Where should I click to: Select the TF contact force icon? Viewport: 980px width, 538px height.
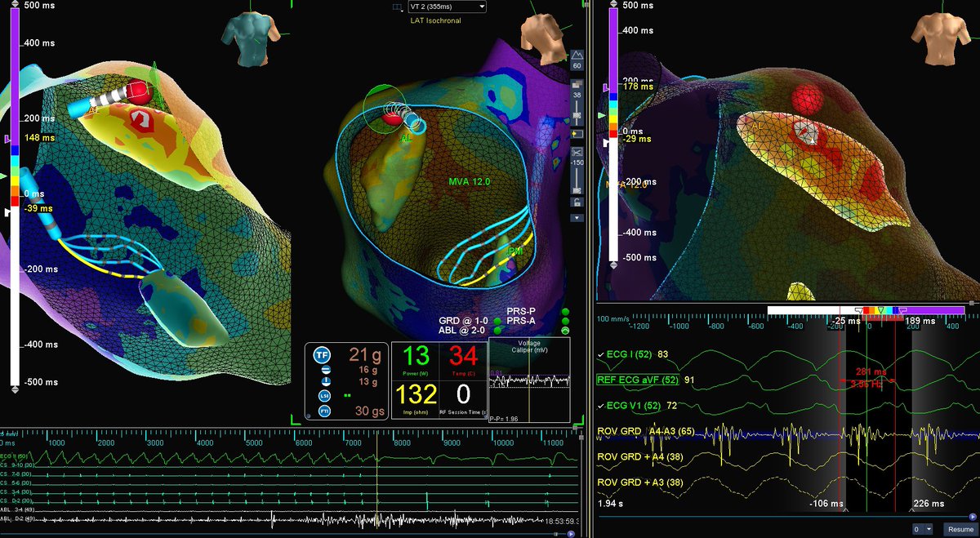(322, 354)
